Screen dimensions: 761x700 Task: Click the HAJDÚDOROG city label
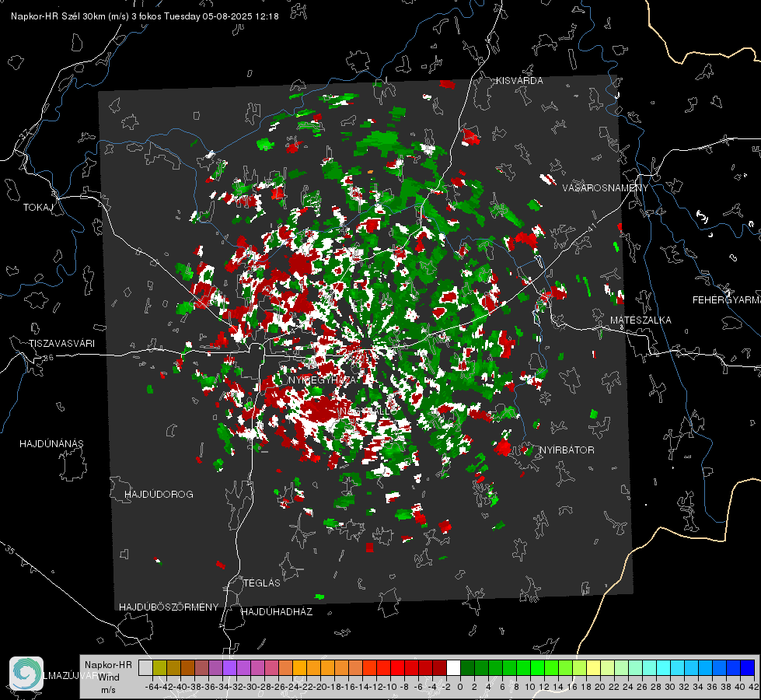point(159,495)
